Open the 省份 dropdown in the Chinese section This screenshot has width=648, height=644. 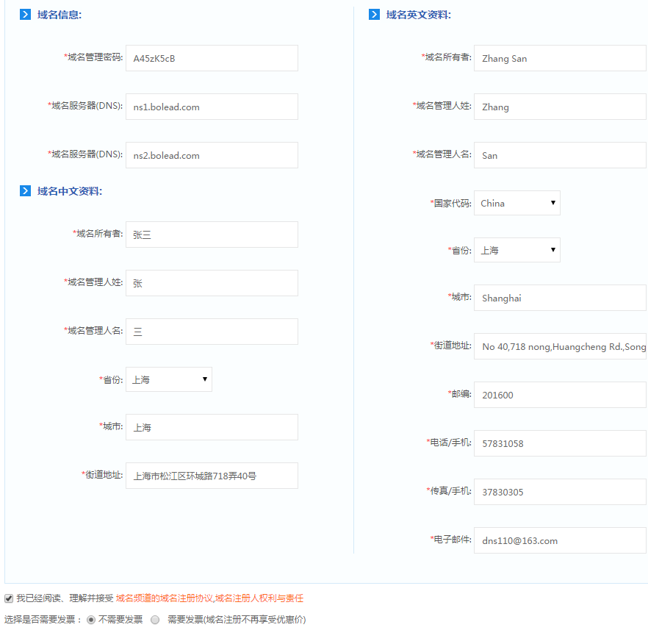(168, 379)
